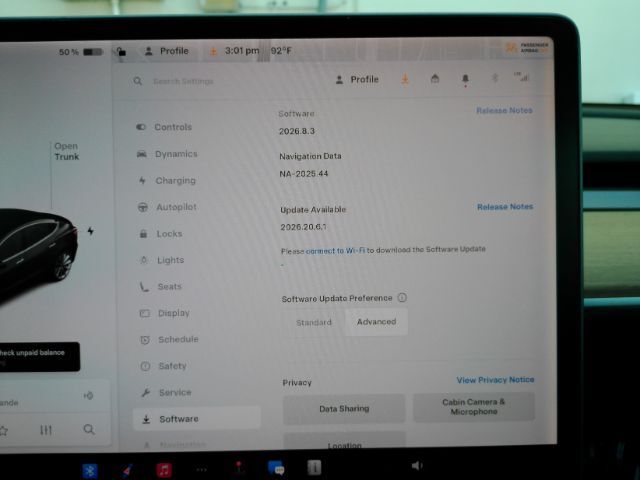Open Release Notes for current software 2026.8.3
The image size is (640, 480).
pyautogui.click(x=504, y=111)
